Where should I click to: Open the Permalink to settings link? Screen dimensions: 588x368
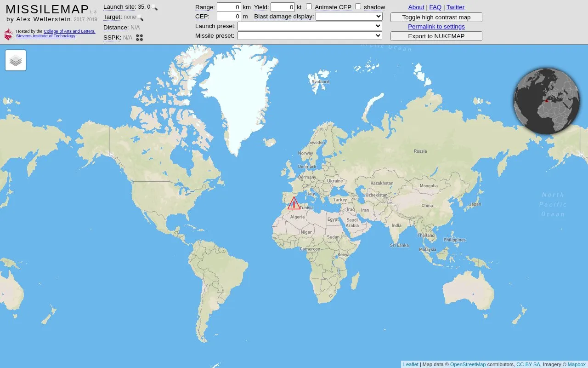pyautogui.click(x=436, y=27)
